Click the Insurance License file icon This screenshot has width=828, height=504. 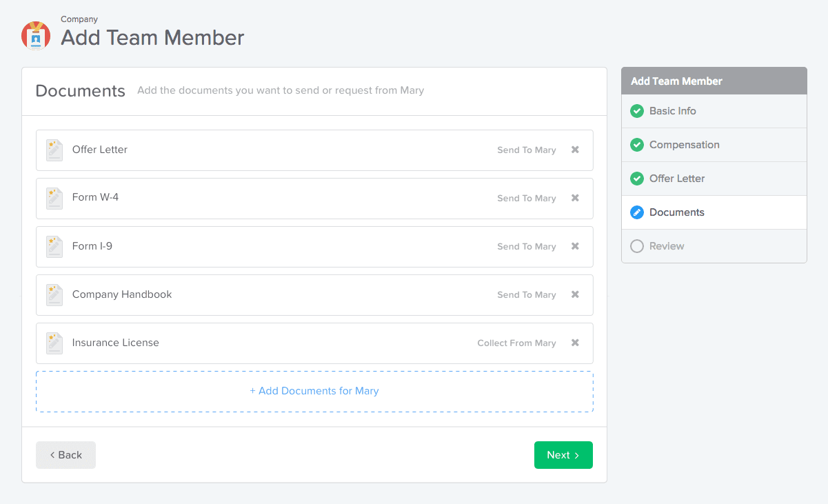(x=54, y=343)
